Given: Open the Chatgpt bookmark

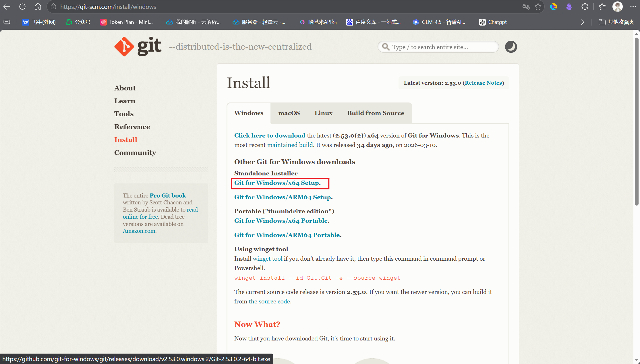Looking at the screenshot, I should [493, 22].
